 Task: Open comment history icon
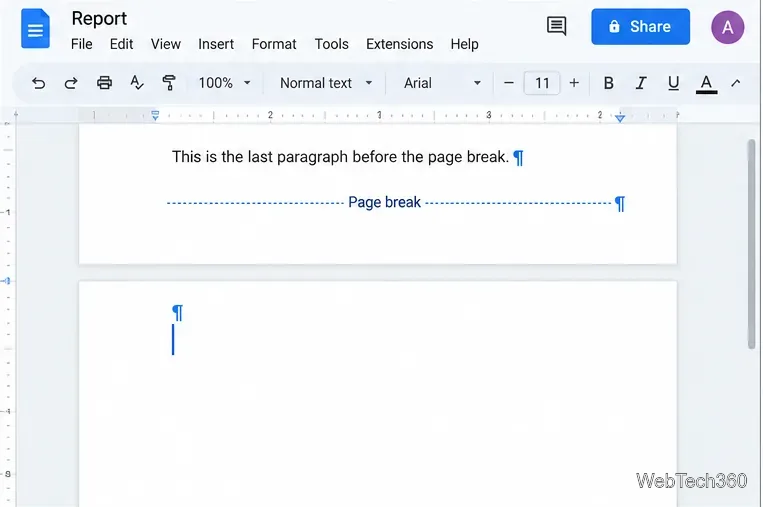(556, 26)
